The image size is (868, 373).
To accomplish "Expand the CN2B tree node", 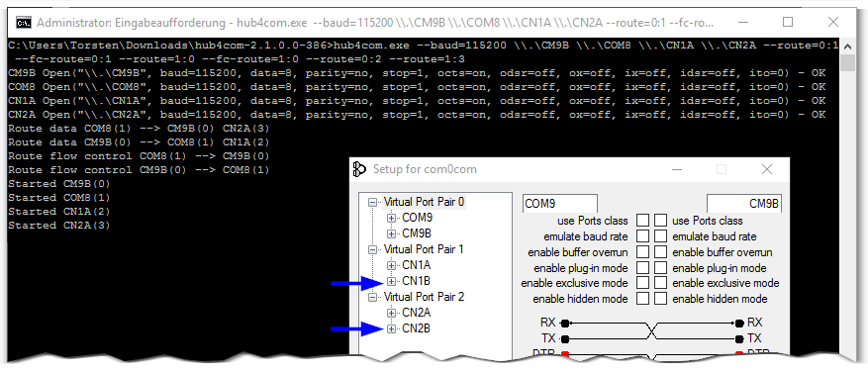I will [391, 328].
